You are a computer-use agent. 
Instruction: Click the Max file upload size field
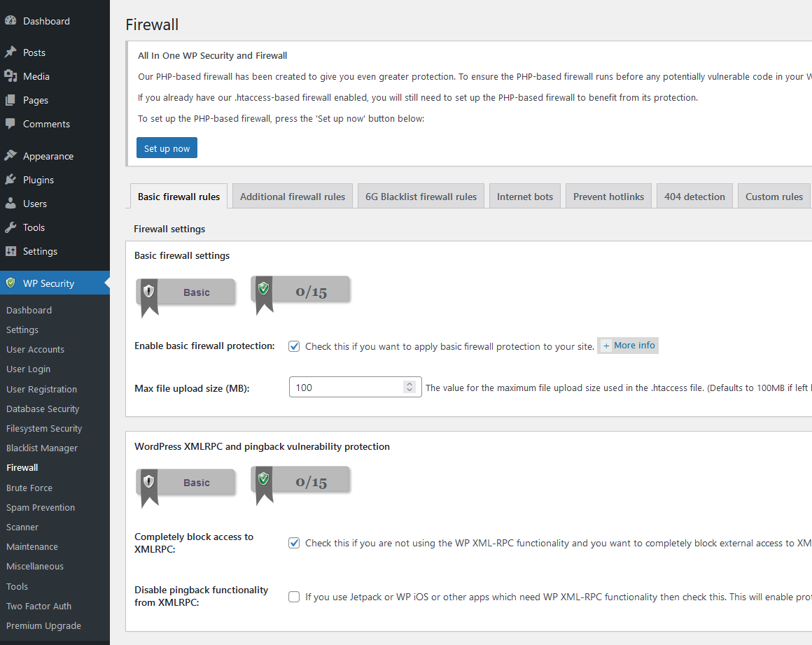356,387
